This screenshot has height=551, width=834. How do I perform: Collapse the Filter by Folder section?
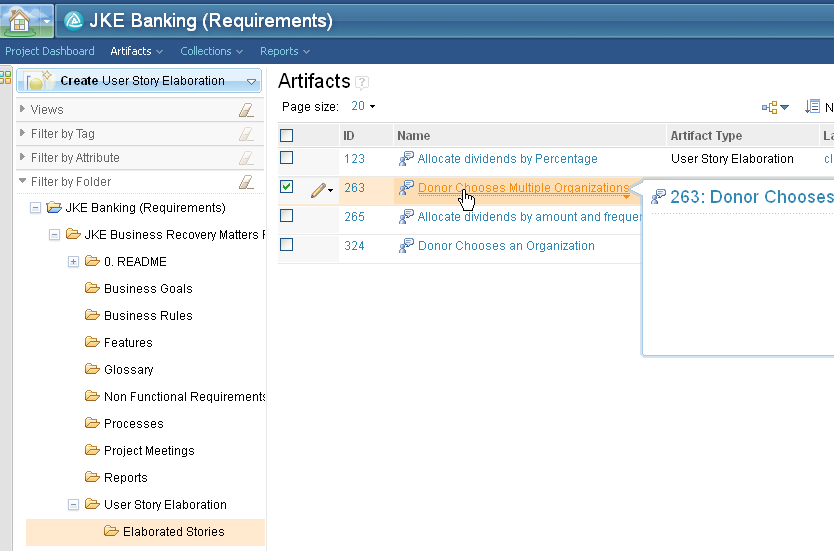[22, 181]
